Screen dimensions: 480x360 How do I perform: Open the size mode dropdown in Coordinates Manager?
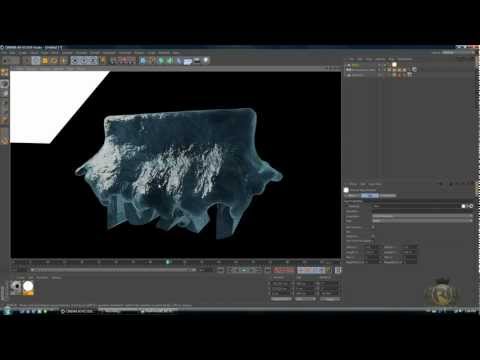pyautogui.click(x=305, y=299)
